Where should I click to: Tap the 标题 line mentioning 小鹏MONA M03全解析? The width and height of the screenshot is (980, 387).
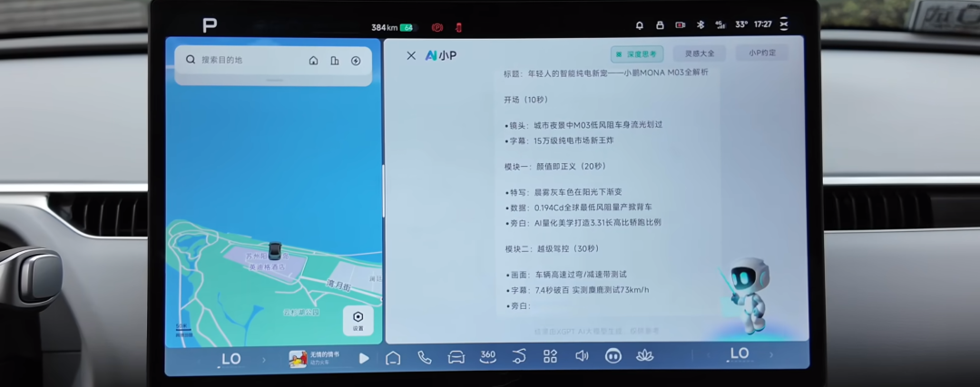[x=606, y=73]
